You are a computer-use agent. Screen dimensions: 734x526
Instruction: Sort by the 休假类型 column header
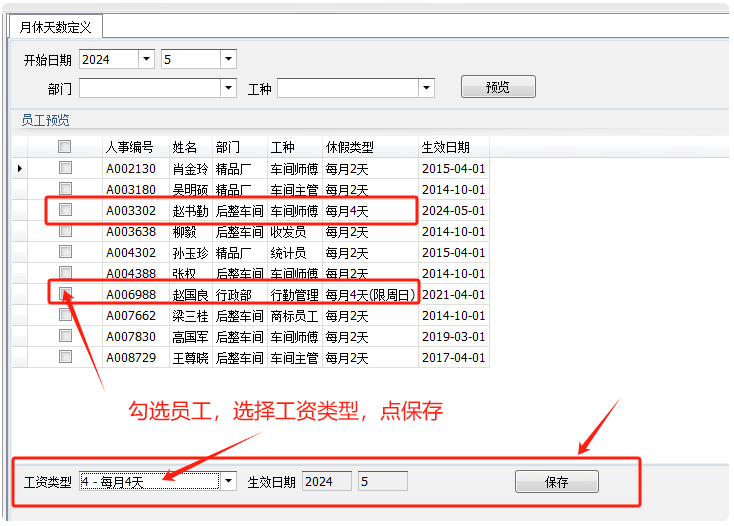(370, 147)
